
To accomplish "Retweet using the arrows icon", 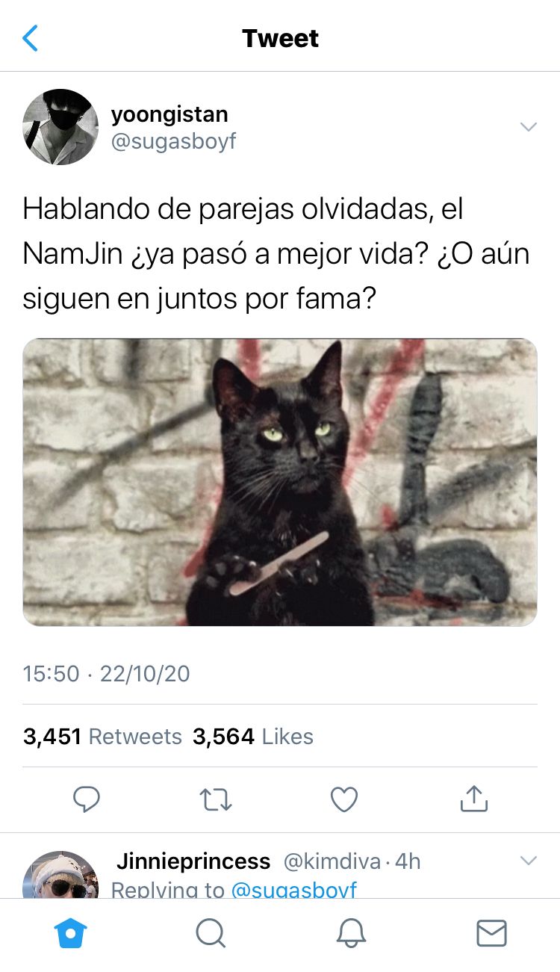I will point(217,800).
